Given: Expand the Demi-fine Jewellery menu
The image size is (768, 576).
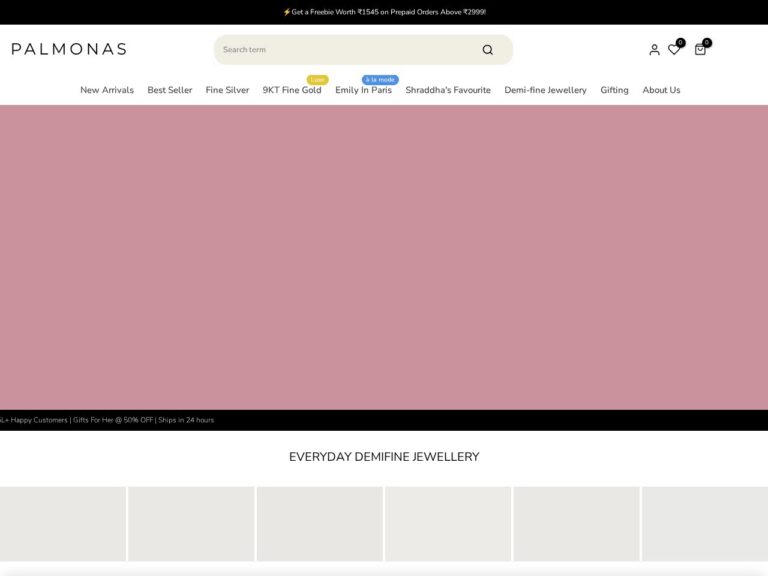Looking at the screenshot, I should point(545,90).
